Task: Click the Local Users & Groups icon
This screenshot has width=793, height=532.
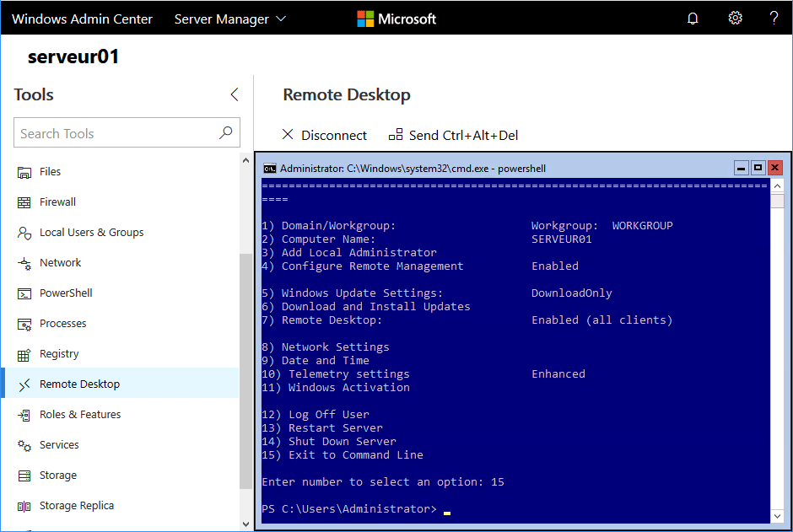Action: pos(24,233)
